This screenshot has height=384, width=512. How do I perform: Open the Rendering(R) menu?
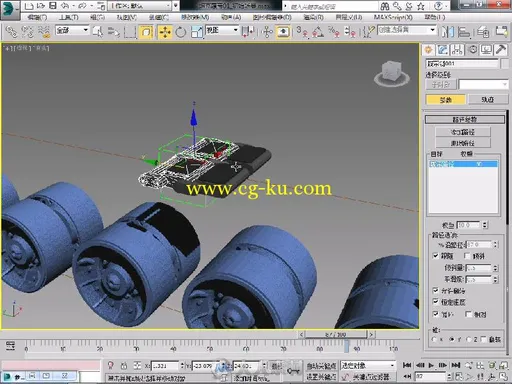(313, 17)
